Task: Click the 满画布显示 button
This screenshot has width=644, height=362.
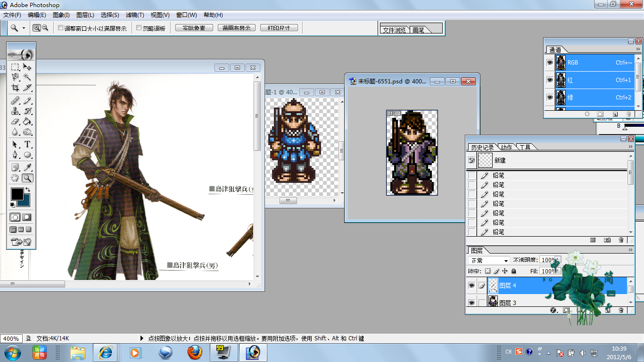Action: [x=237, y=28]
